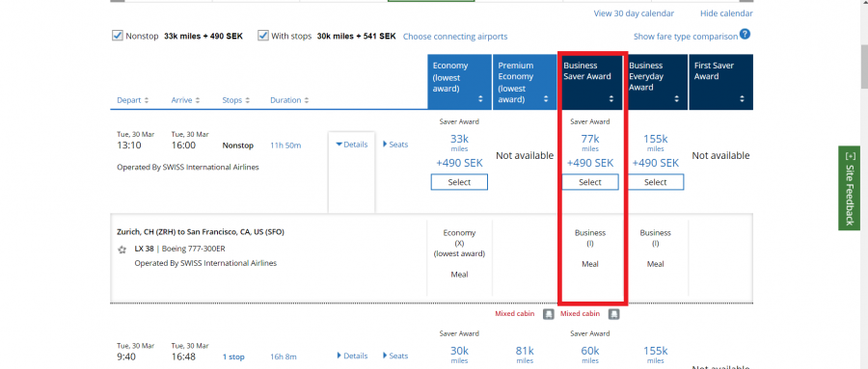Screen dimensions: 868x369
Task: Expand Details for the 9:40 one-stop flight
Action: [352, 356]
